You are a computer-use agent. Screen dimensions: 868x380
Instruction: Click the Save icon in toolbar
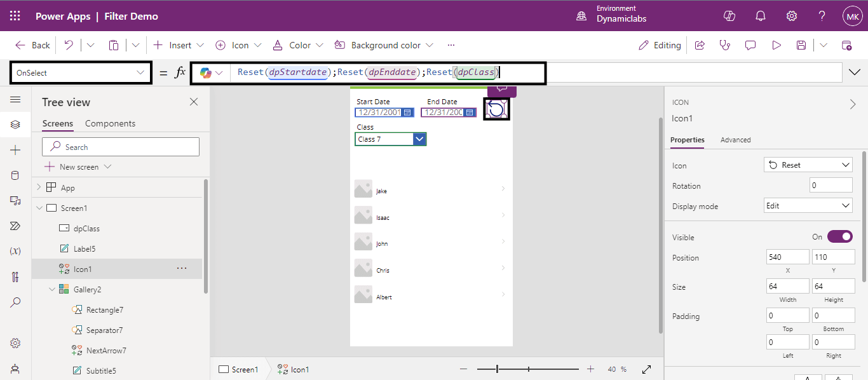[x=801, y=45]
